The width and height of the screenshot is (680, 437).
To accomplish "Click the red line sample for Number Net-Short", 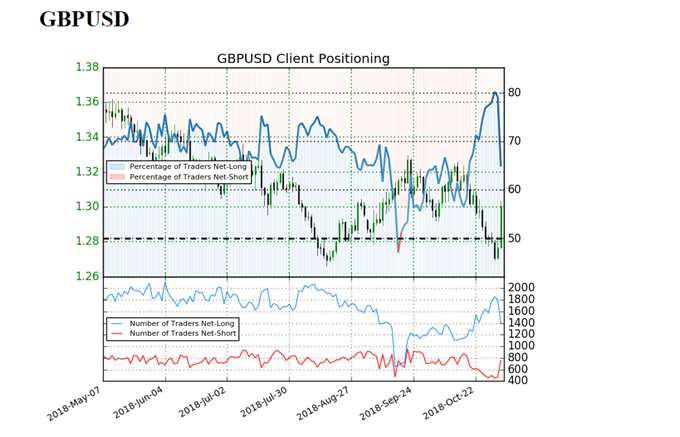I will coord(117,333).
